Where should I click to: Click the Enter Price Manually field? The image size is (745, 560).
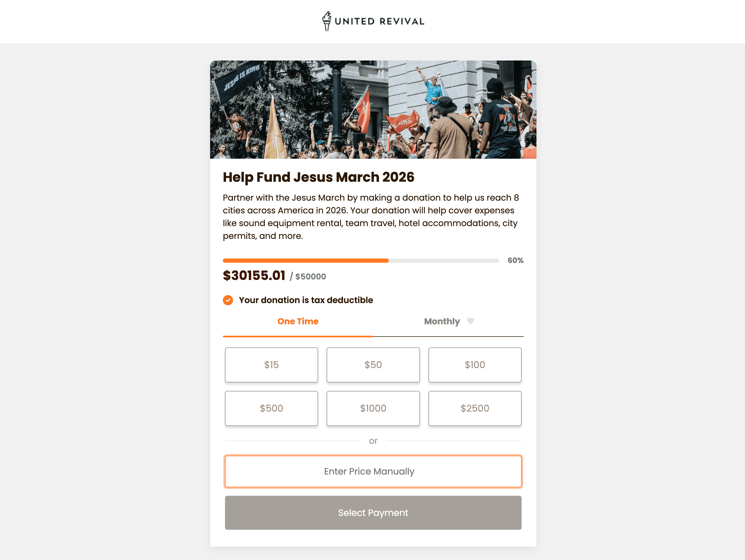tap(373, 471)
